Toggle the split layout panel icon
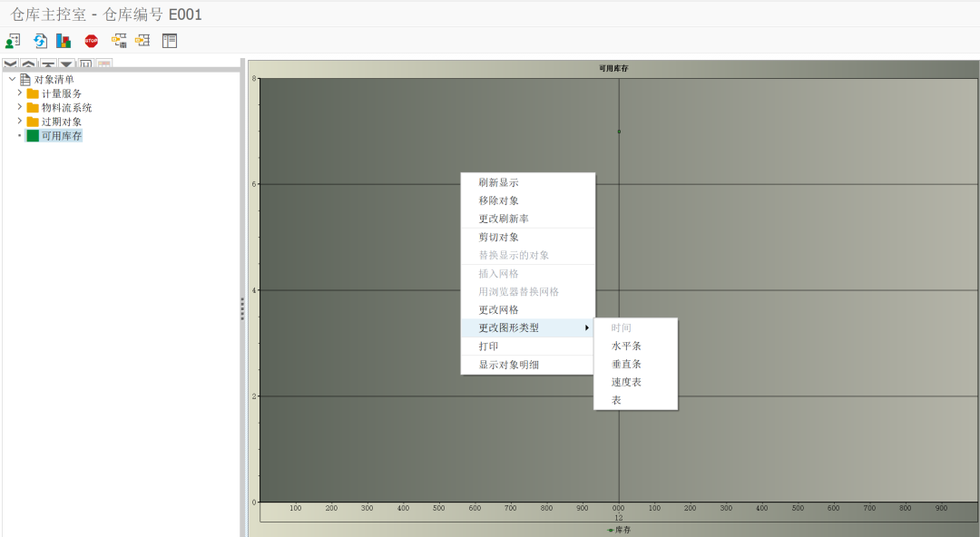This screenshot has width=980, height=537. 170,41
